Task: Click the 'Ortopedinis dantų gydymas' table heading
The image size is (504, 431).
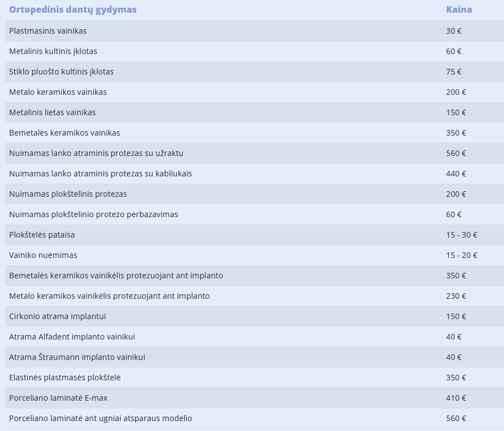Action: tap(73, 9)
